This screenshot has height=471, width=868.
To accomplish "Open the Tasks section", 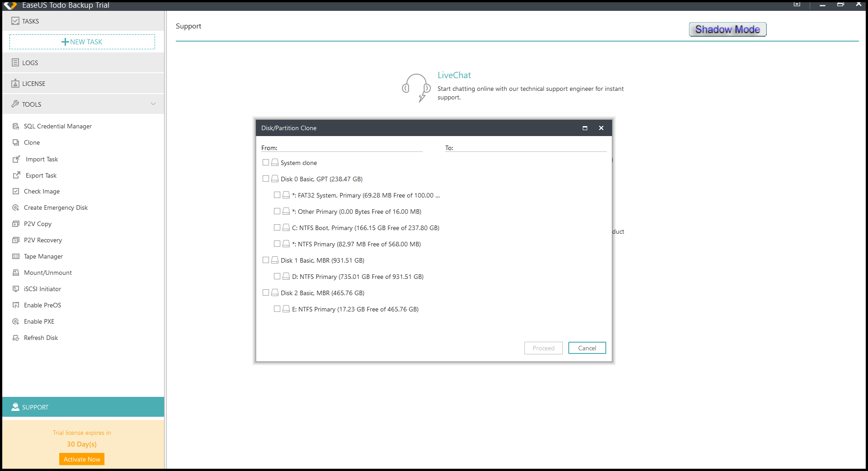I will click(x=83, y=21).
